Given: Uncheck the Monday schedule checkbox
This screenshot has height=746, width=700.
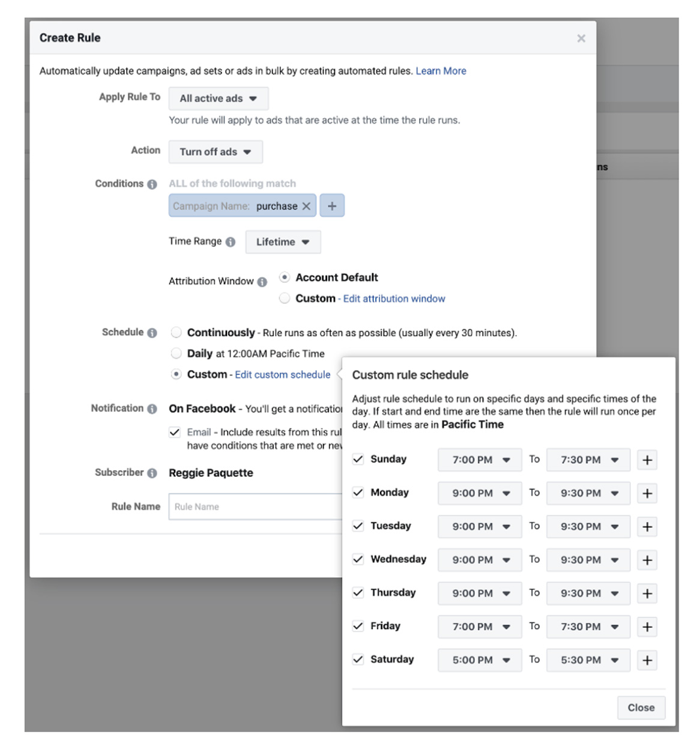Looking at the screenshot, I should point(357,493).
